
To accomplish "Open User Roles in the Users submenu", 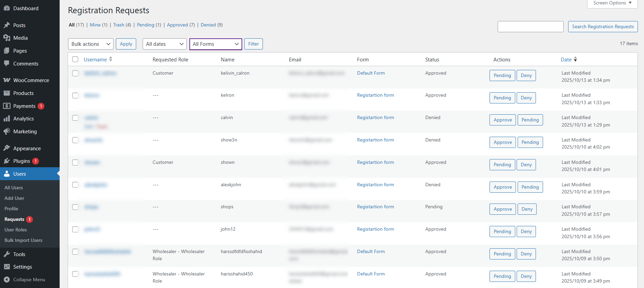I will (x=16, y=230).
